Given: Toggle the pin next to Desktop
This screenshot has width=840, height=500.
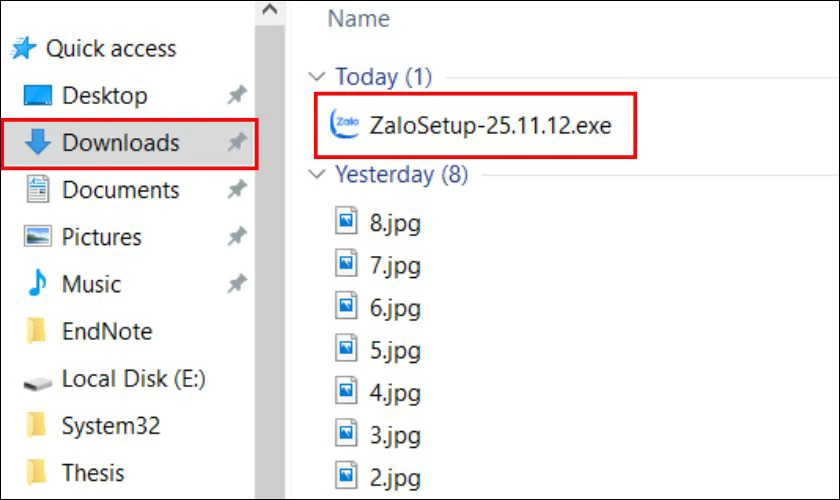Looking at the screenshot, I should click(x=236, y=96).
